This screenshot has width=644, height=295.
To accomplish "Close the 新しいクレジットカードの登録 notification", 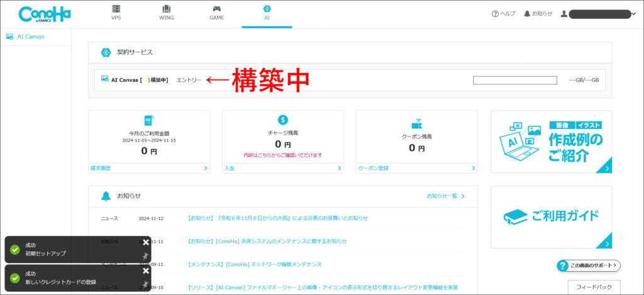I will tap(146, 270).
